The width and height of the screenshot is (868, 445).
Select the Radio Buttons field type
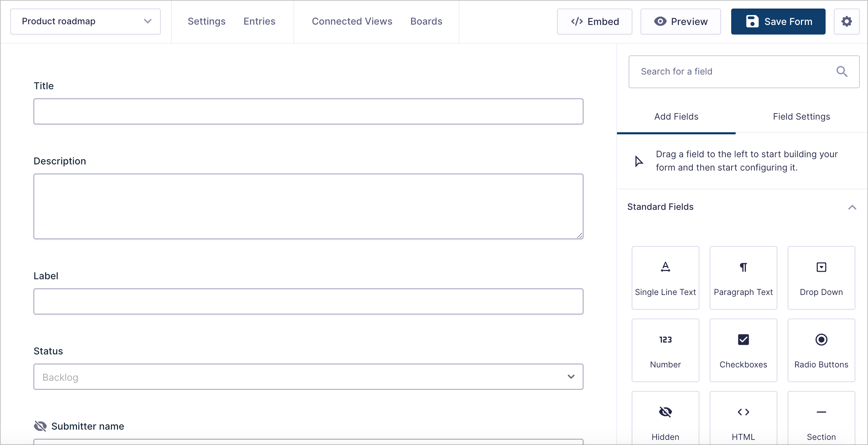tap(821, 350)
